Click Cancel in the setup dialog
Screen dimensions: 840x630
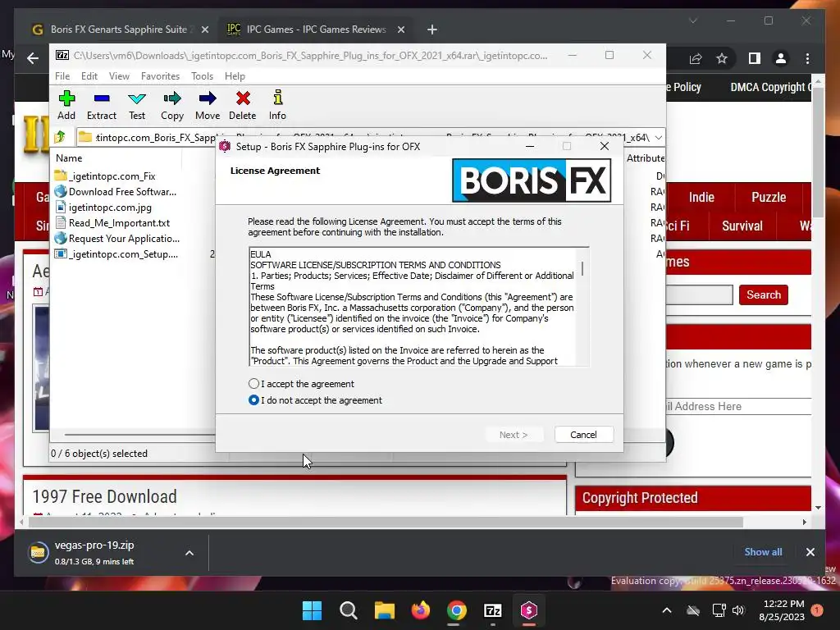tap(583, 435)
